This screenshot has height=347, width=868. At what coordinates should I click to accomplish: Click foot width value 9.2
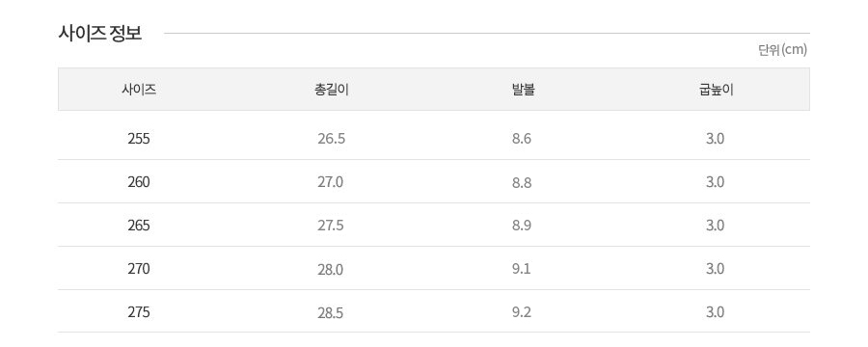522,312
